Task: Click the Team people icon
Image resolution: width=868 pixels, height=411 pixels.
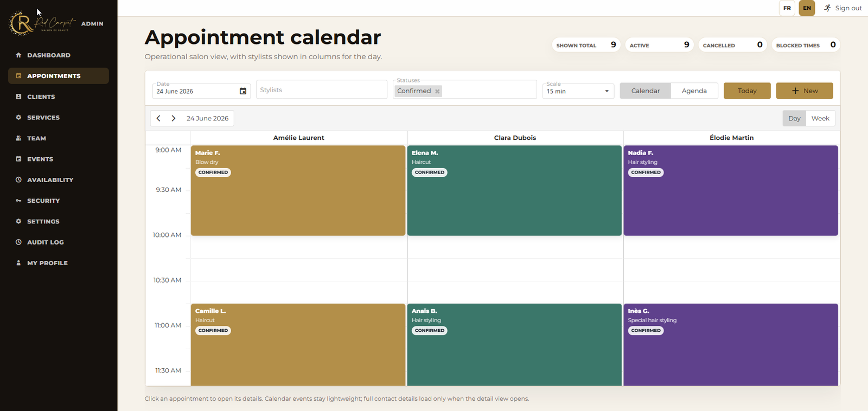Action: tap(18, 138)
